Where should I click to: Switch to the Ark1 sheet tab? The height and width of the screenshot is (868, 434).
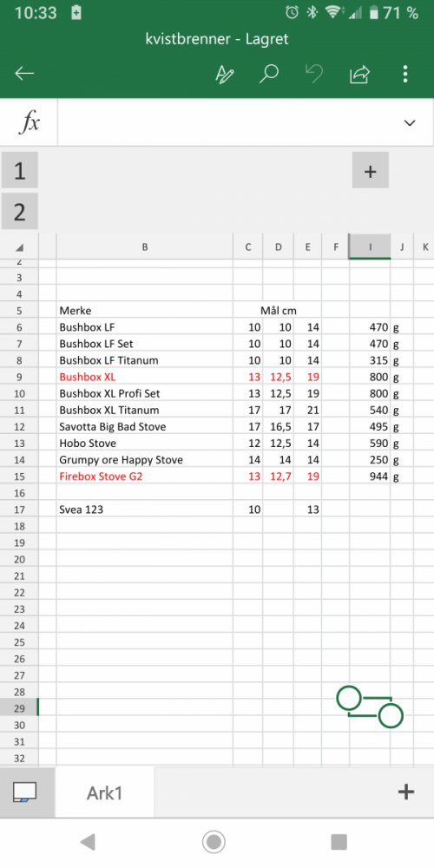point(105,792)
